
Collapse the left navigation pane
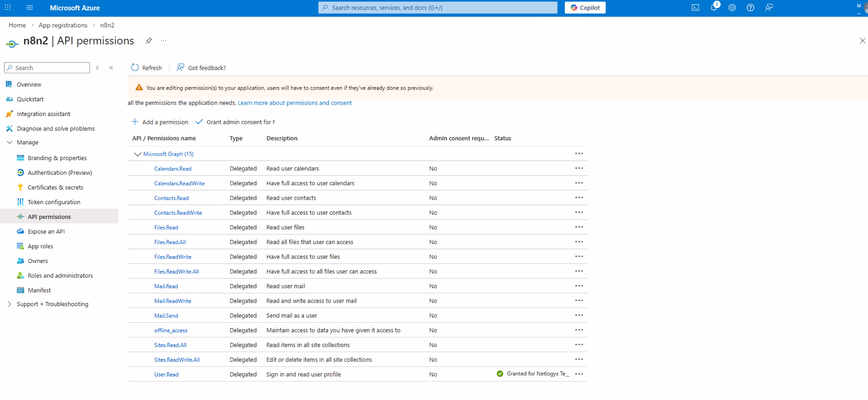(x=111, y=68)
